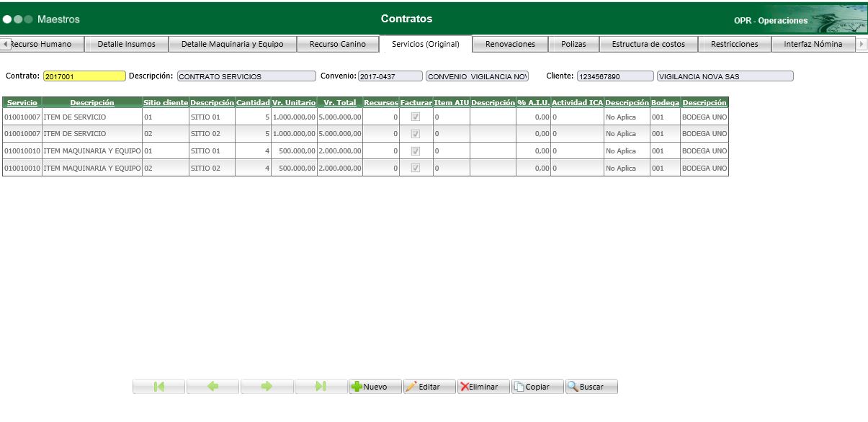Image resolution: width=868 pixels, height=422 pixels.
Task: Open the Interfaz Nómina tab
Action: pyautogui.click(x=813, y=44)
